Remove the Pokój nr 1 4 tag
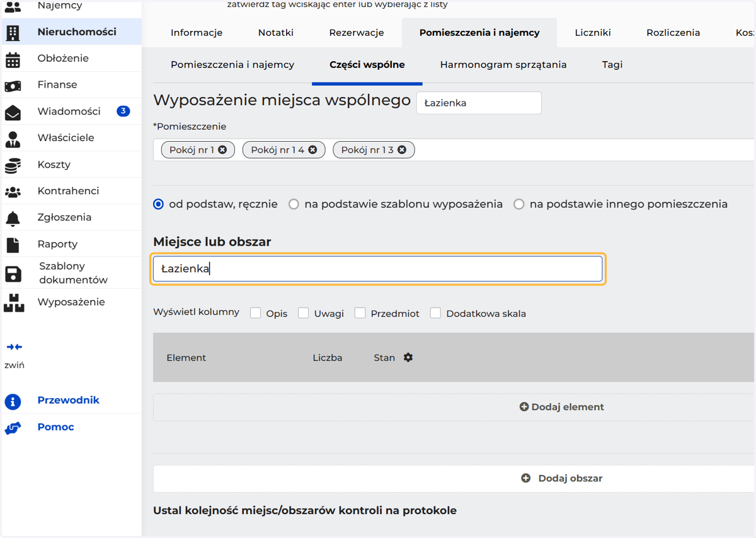This screenshot has width=756, height=538. (312, 150)
